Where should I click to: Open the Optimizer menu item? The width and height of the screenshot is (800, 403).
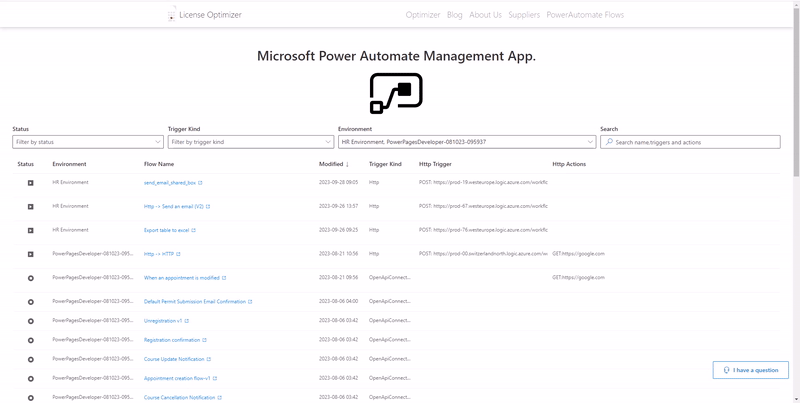423,15
